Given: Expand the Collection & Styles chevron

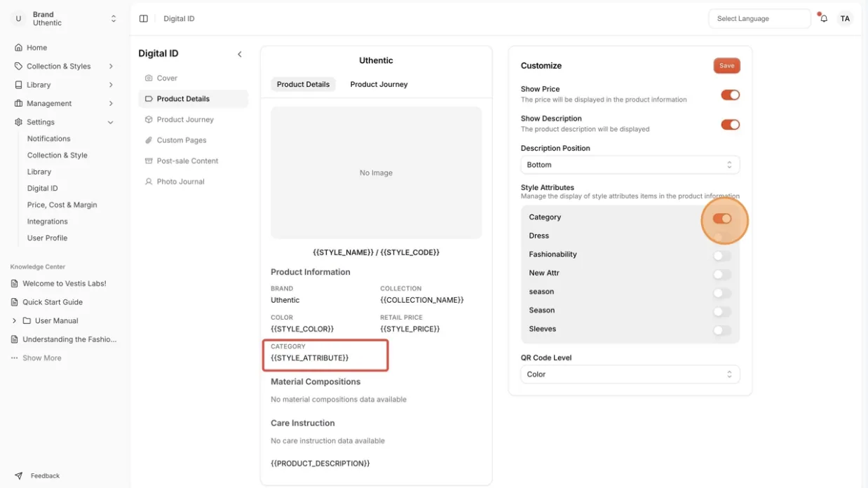Looking at the screenshot, I should tap(111, 66).
